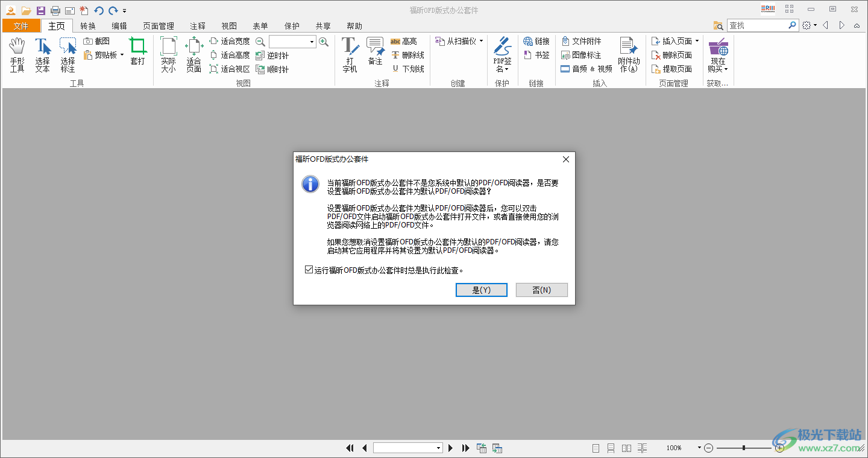Insert a File Attachment (文件附件)
The width and height of the screenshot is (868, 458).
point(582,41)
